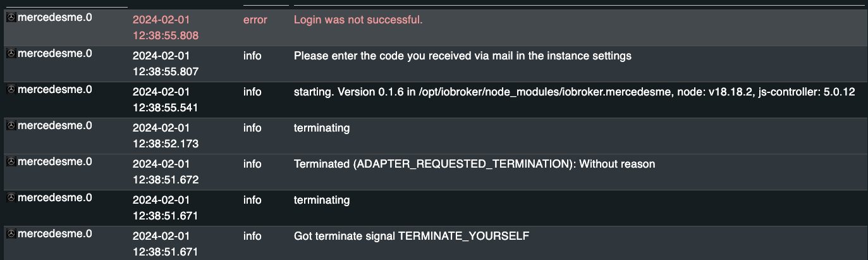The image size is (868, 260).
Task: Select the 'terminating' message logged at 12:38:52.173
Action: tap(321, 128)
